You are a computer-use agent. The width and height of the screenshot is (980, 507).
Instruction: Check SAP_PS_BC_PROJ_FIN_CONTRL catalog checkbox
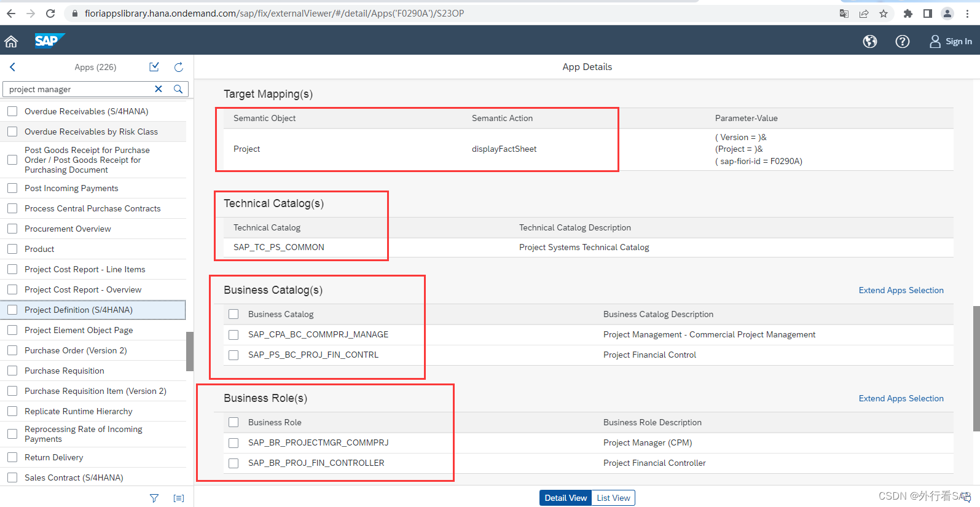click(x=233, y=355)
